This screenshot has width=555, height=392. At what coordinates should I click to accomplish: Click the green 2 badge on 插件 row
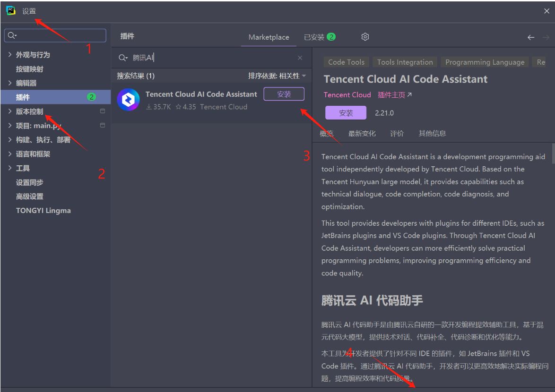pos(91,97)
